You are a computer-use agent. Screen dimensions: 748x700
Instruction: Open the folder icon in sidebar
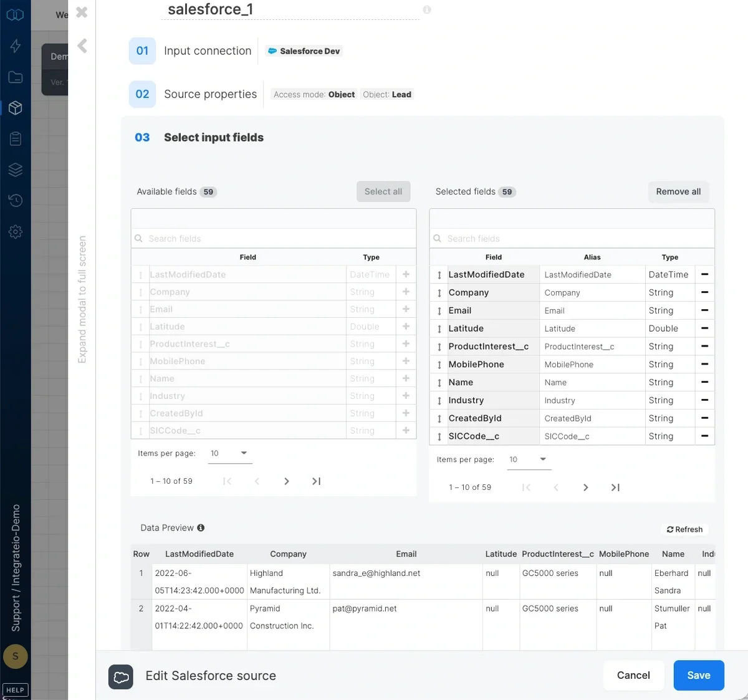(16, 77)
